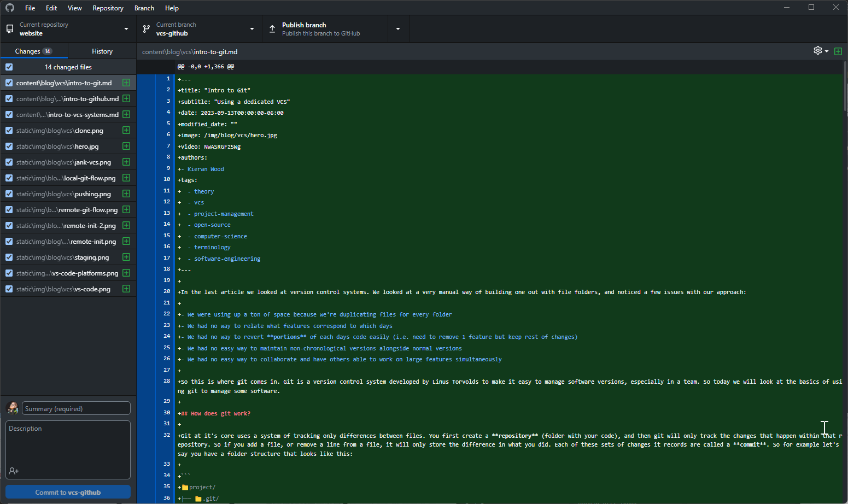Uncheck the clone.png file checkbox

click(x=9, y=131)
